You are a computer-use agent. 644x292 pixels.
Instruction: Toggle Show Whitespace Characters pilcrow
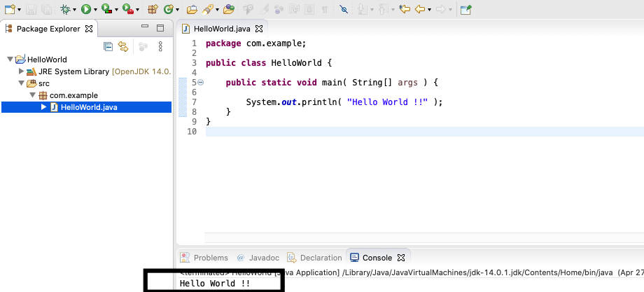click(x=325, y=9)
